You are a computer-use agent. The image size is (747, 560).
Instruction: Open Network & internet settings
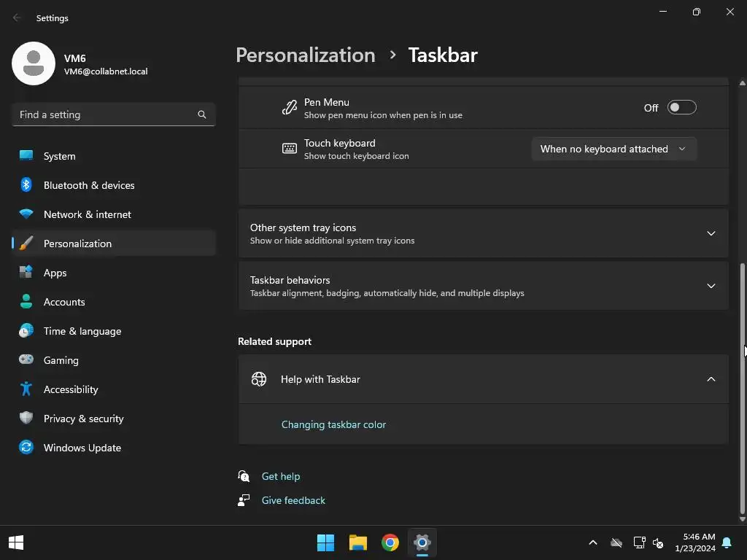pos(113,214)
